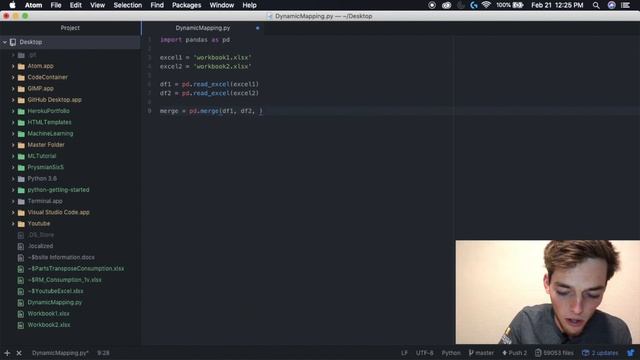Expand the MLTutorial folder

coord(13,156)
